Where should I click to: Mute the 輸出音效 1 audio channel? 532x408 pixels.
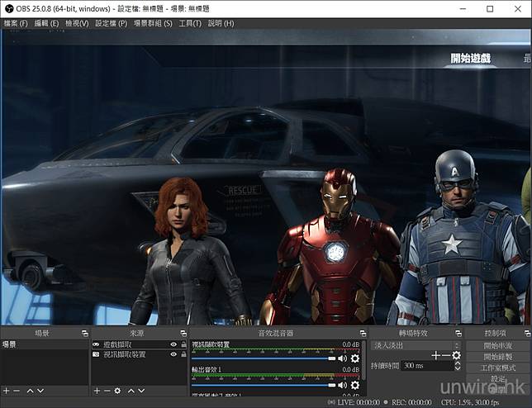click(343, 385)
